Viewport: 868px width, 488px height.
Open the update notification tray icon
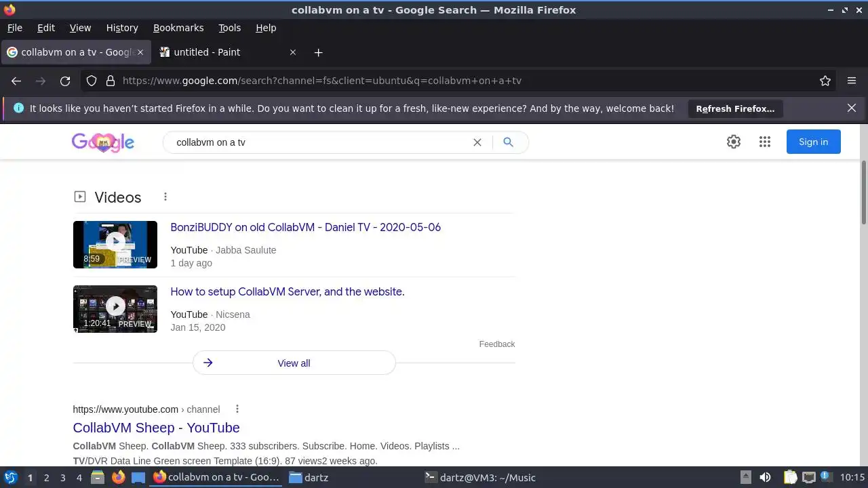coord(826,477)
